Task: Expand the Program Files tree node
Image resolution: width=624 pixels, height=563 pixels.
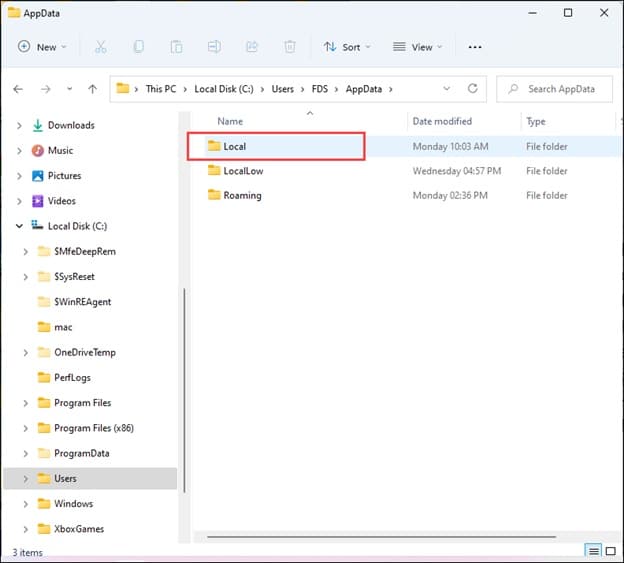Action: (x=25, y=403)
